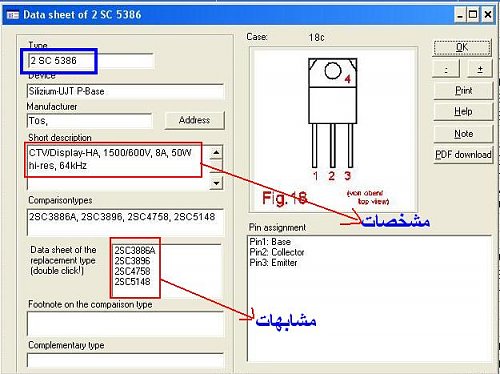Minimize the Data sheet window

460,15
